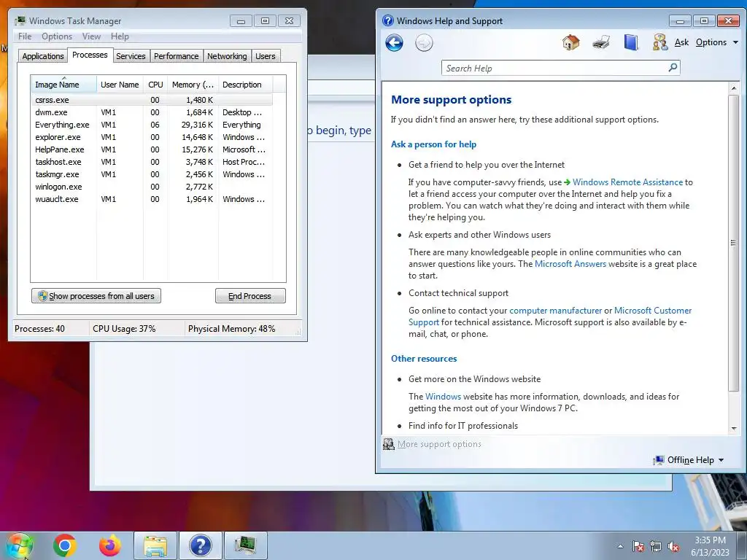Click Show processes from all users
Screen dimensions: 747x560
[x=96, y=296]
